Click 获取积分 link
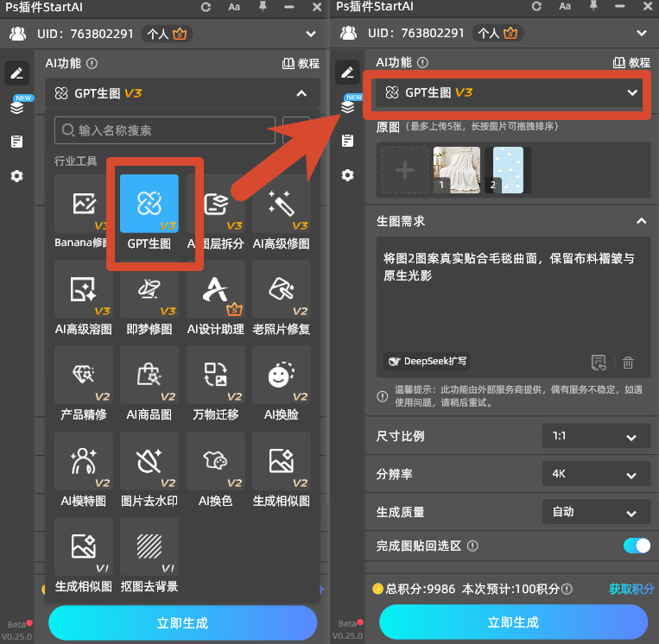The height and width of the screenshot is (644, 659). point(631,589)
